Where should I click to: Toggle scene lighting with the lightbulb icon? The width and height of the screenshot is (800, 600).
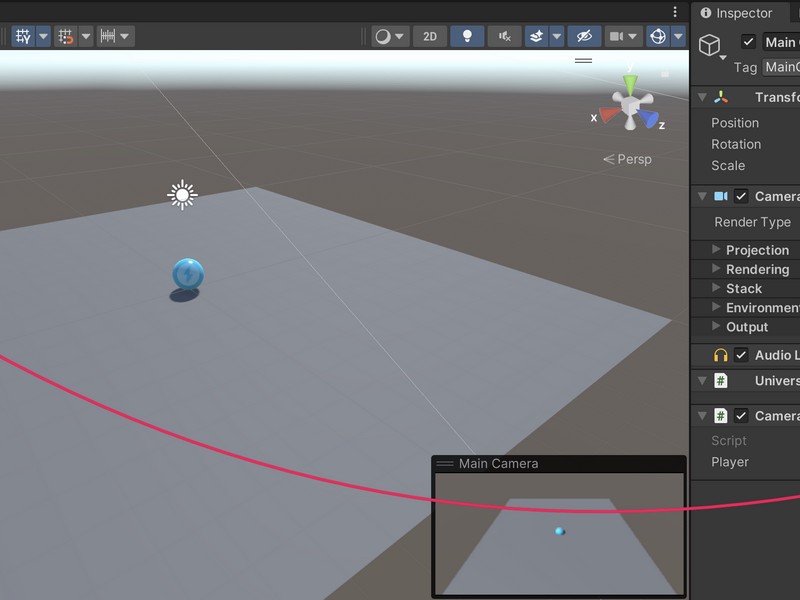tap(466, 36)
